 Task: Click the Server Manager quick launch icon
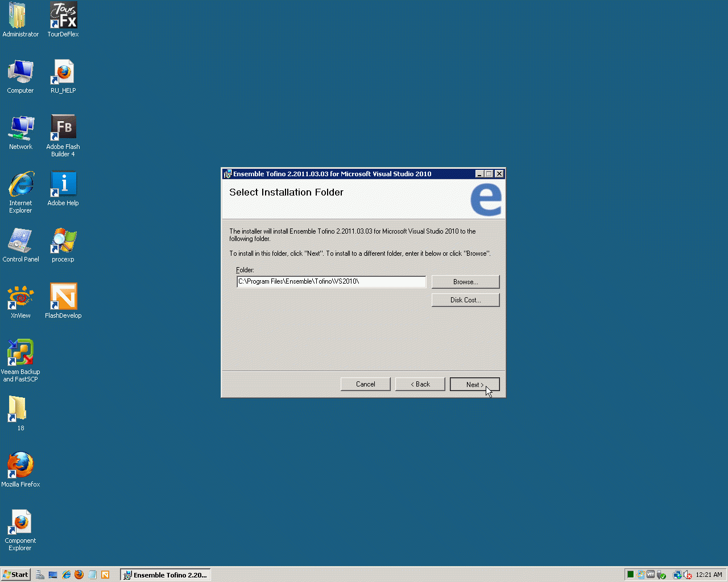pos(40,575)
